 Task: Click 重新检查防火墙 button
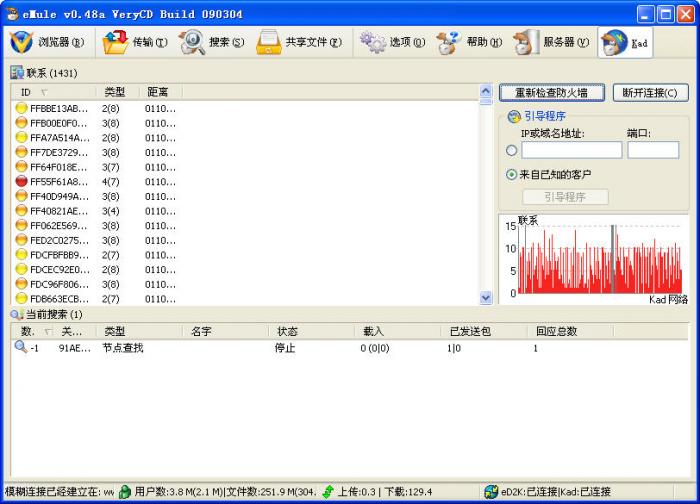point(551,93)
